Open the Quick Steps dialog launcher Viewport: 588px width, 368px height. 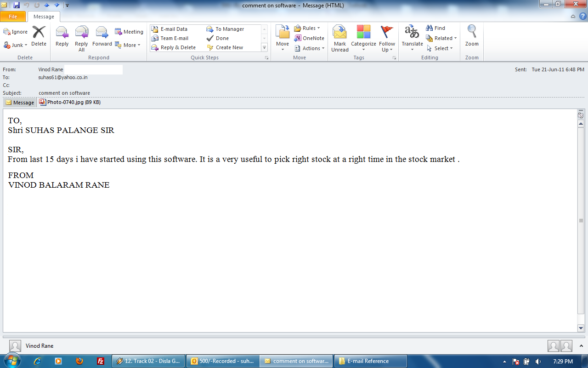click(266, 58)
